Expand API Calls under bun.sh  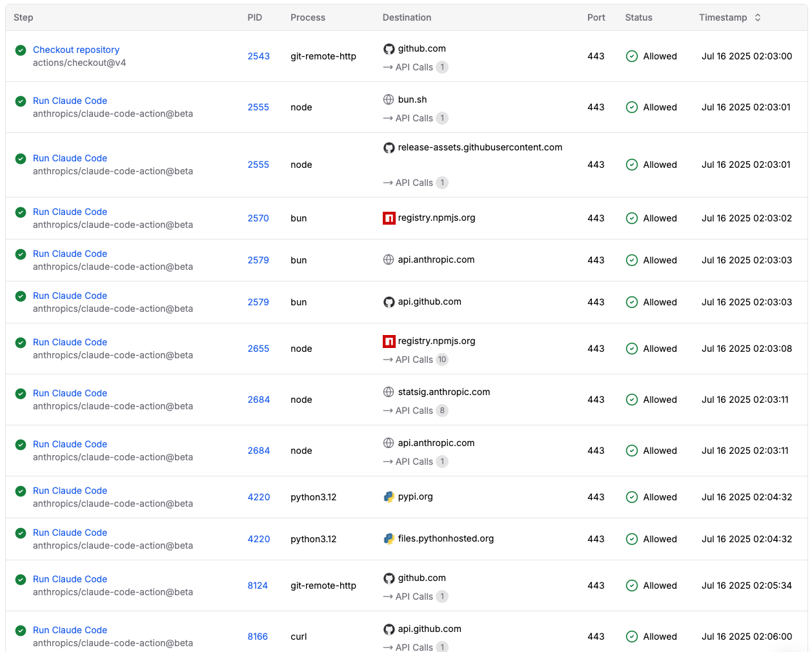click(x=415, y=118)
